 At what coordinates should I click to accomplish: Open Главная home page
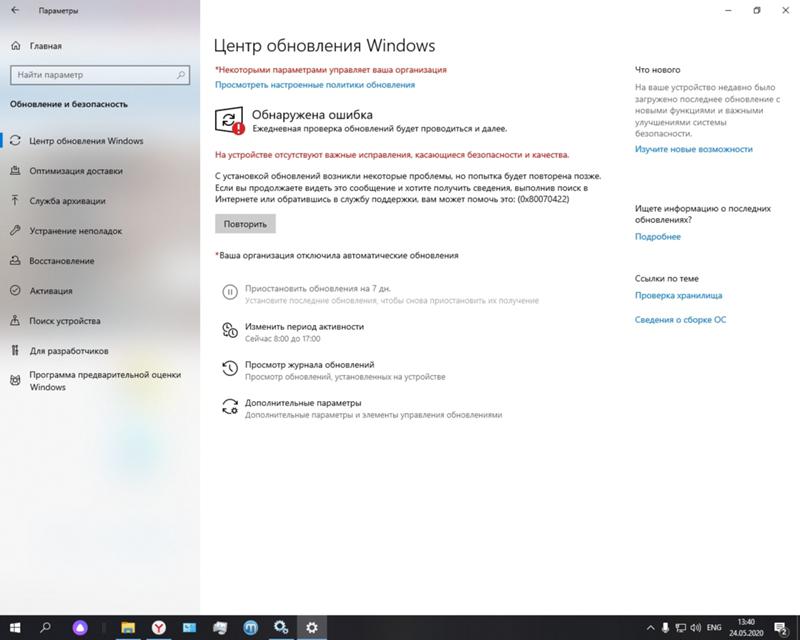click(45, 46)
